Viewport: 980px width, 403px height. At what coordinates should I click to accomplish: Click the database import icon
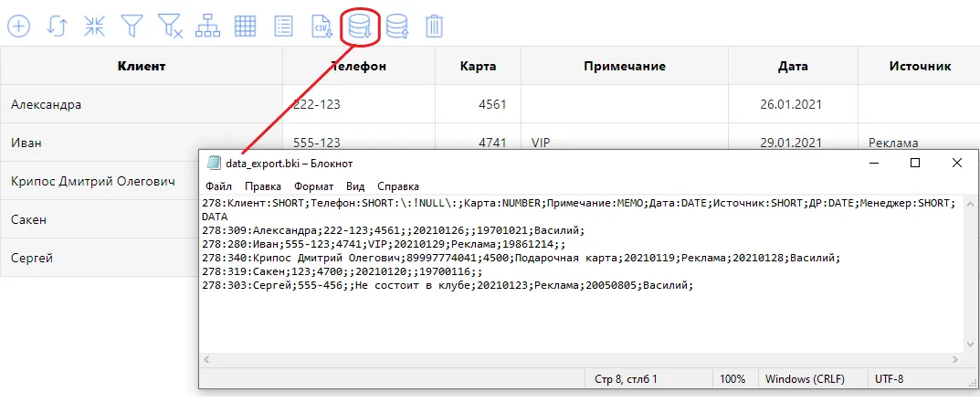pos(397,27)
